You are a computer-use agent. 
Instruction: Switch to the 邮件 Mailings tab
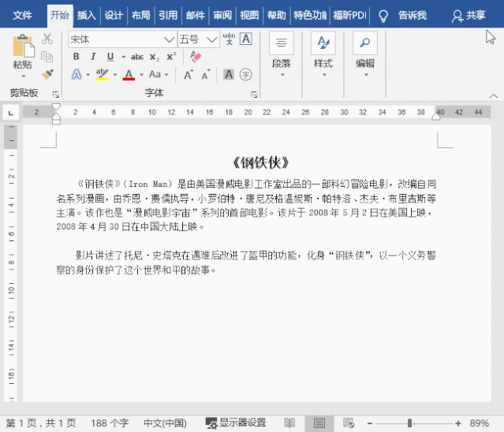(195, 16)
